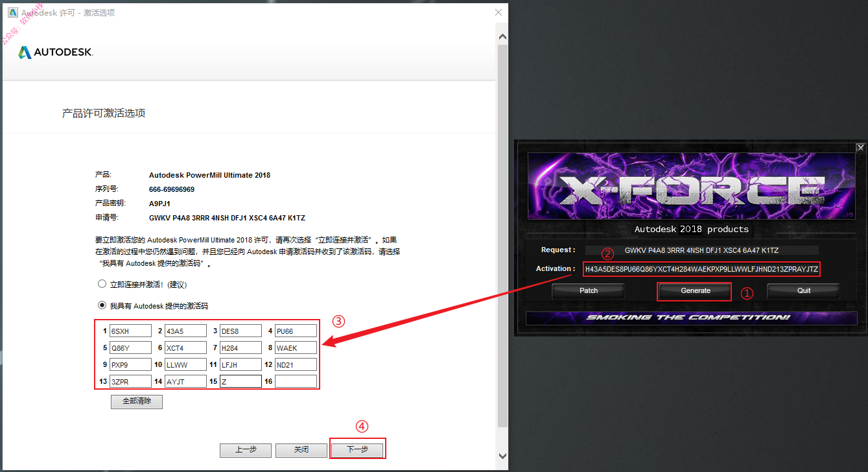868x472 pixels.
Task: Click the Activation field in X-Force window
Action: 701,268
